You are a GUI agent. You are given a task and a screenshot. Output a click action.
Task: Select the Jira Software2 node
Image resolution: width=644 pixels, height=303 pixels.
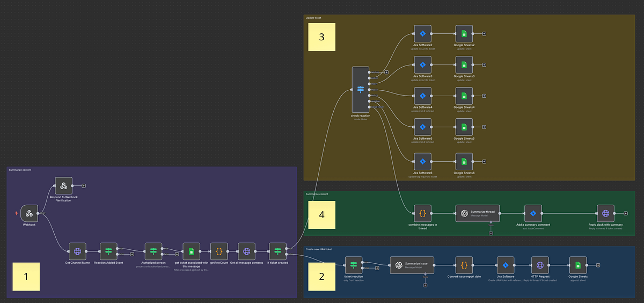[423, 33]
